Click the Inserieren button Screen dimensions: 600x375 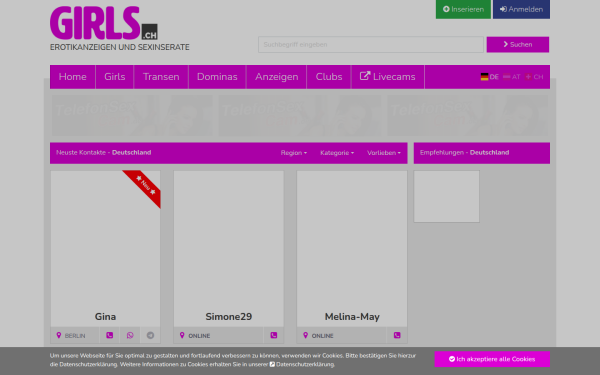point(463,9)
